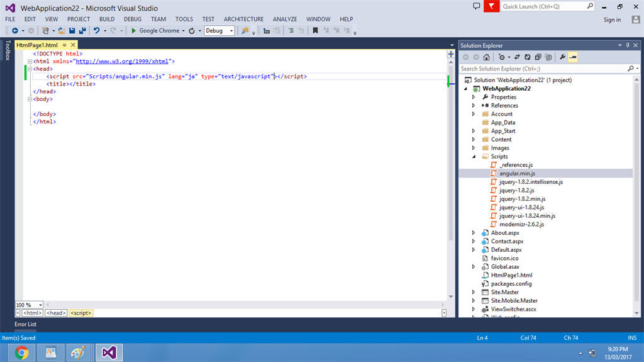The image size is (644, 362).
Task: Switch to the Error List tab
Action: point(26,324)
